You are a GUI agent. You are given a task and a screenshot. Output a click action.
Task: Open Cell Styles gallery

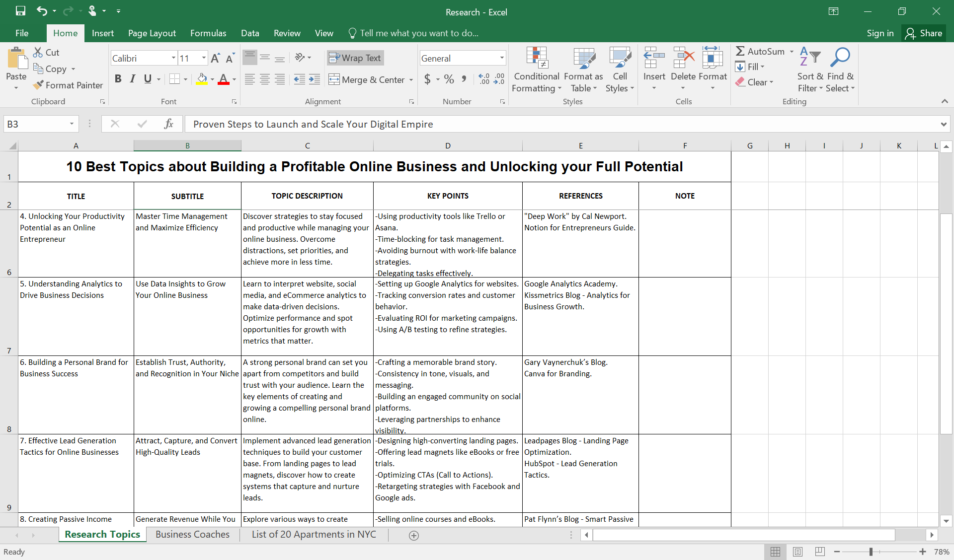[x=620, y=70]
